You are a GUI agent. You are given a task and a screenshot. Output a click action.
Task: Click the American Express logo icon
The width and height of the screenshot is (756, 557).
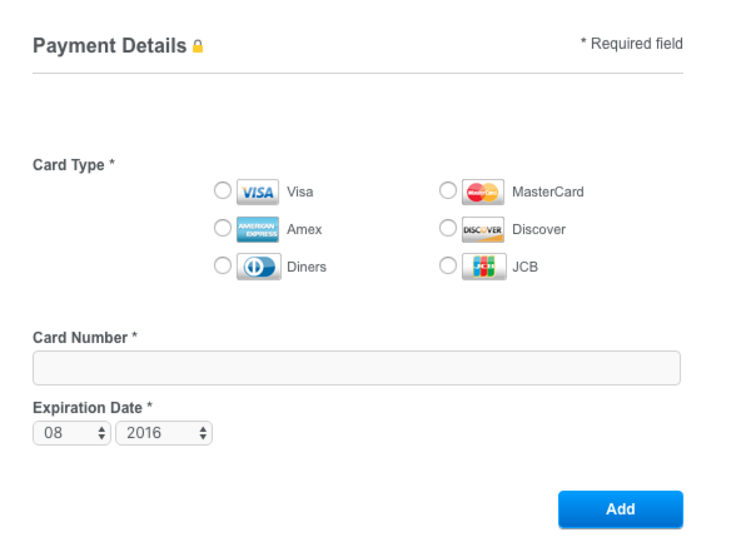click(258, 230)
